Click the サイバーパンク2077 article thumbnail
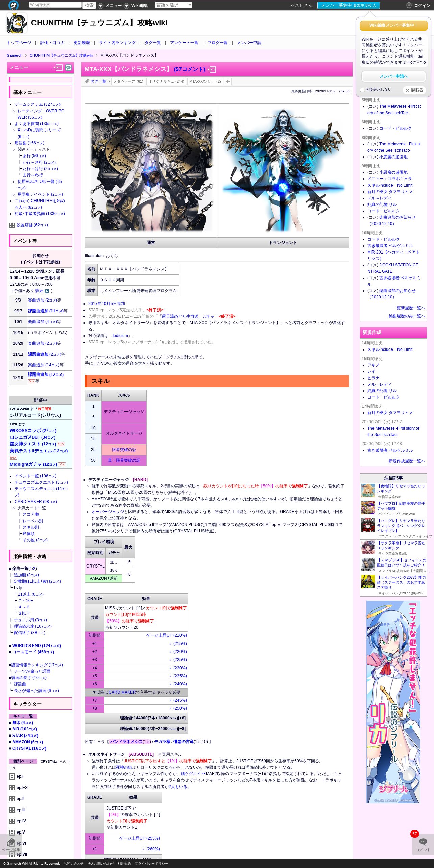 pos(368,582)
